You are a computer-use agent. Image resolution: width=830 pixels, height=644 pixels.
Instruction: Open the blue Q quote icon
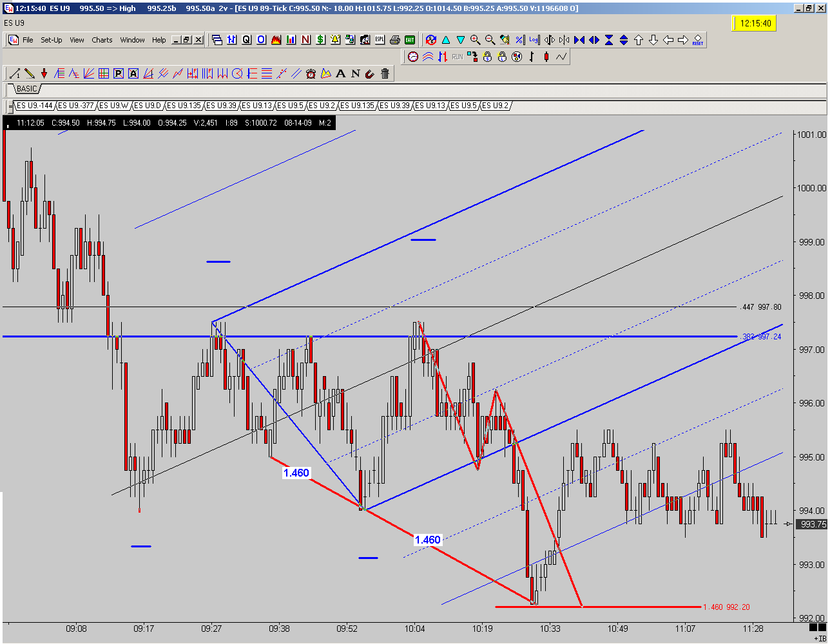click(x=246, y=40)
